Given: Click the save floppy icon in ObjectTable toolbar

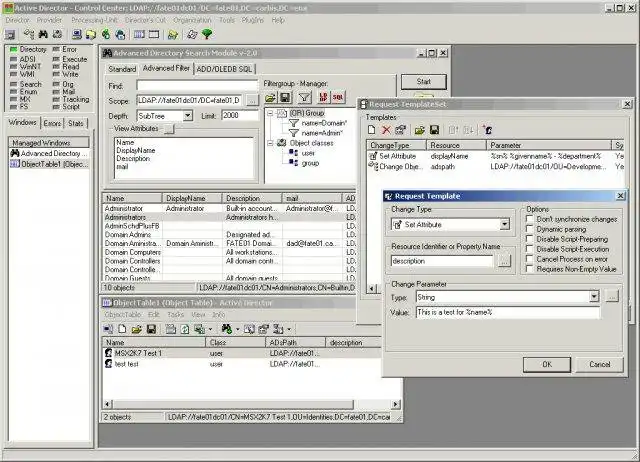Looking at the screenshot, I should coord(151,329).
